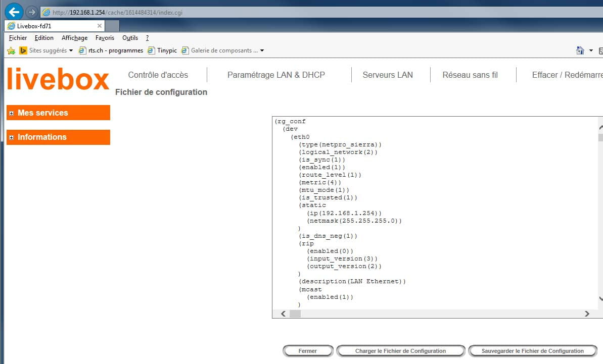
Task: Expand the Mes services plus icon
Action: 12,113
